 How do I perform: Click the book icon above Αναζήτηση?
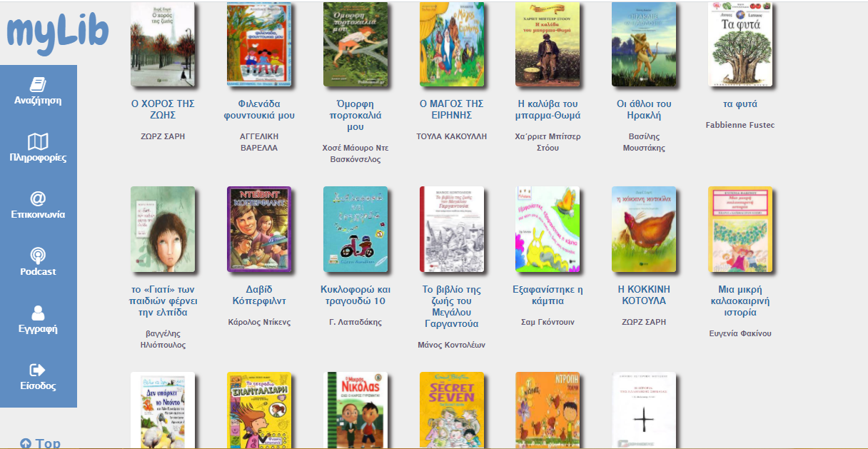coord(38,84)
